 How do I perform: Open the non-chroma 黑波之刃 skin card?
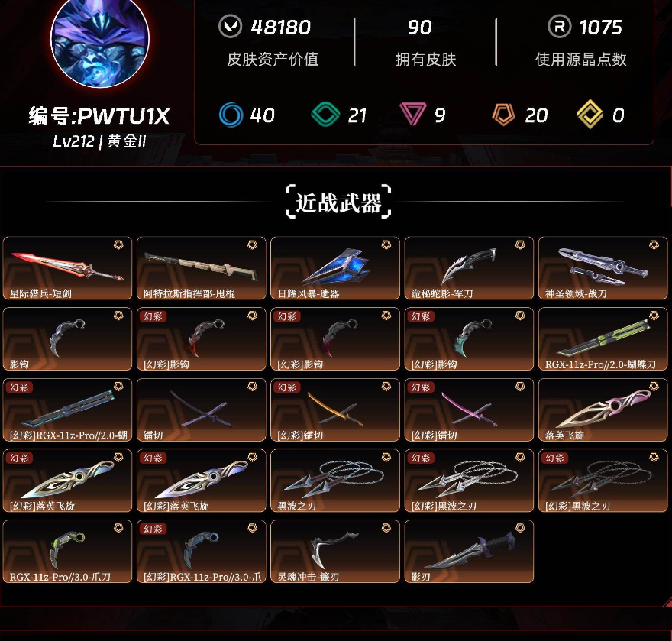[335, 481]
